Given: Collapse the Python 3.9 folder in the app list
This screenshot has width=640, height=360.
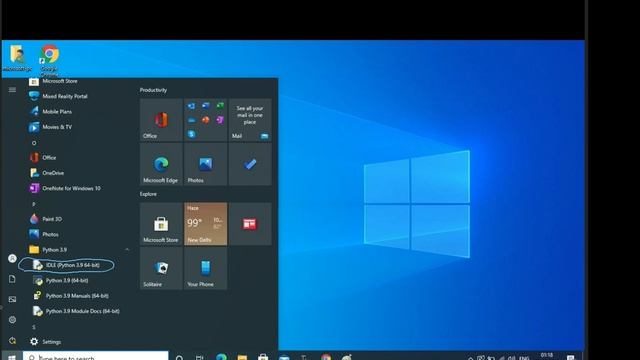Looking at the screenshot, I should pyautogui.click(x=127, y=249).
